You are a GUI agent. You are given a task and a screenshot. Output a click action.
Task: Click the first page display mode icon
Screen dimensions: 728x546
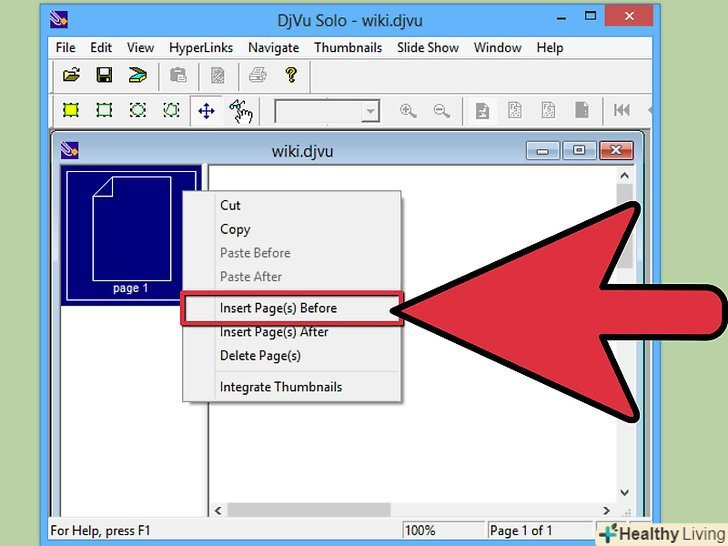pos(482,111)
